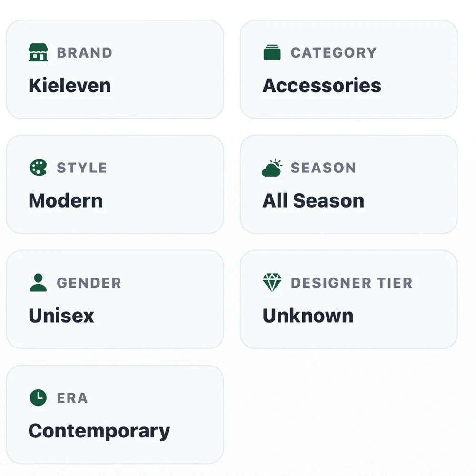Click the clock icon beside Era
476x476 pixels.
tap(38, 397)
